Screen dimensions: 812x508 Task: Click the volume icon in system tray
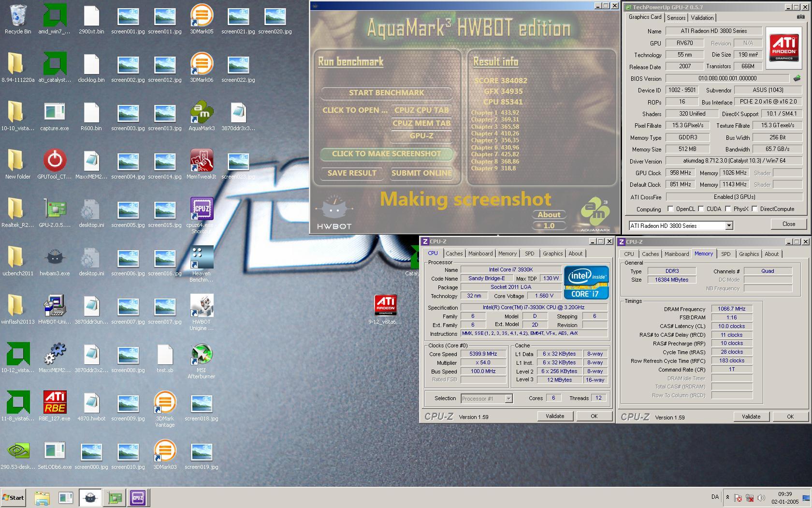pyautogui.click(x=761, y=497)
